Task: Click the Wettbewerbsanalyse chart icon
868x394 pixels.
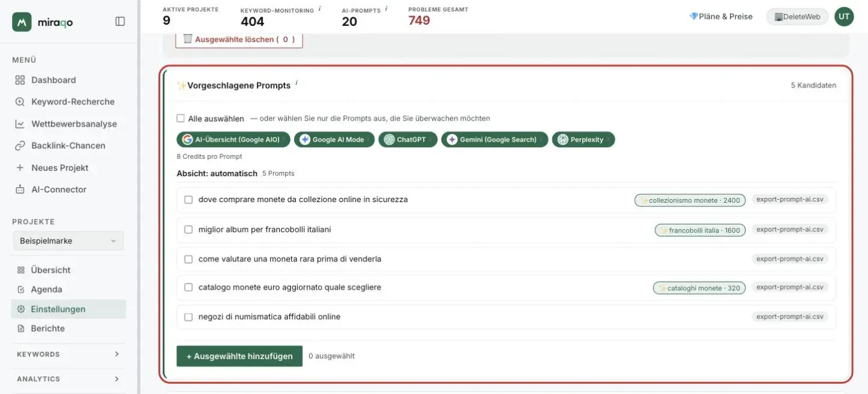Action: point(20,124)
